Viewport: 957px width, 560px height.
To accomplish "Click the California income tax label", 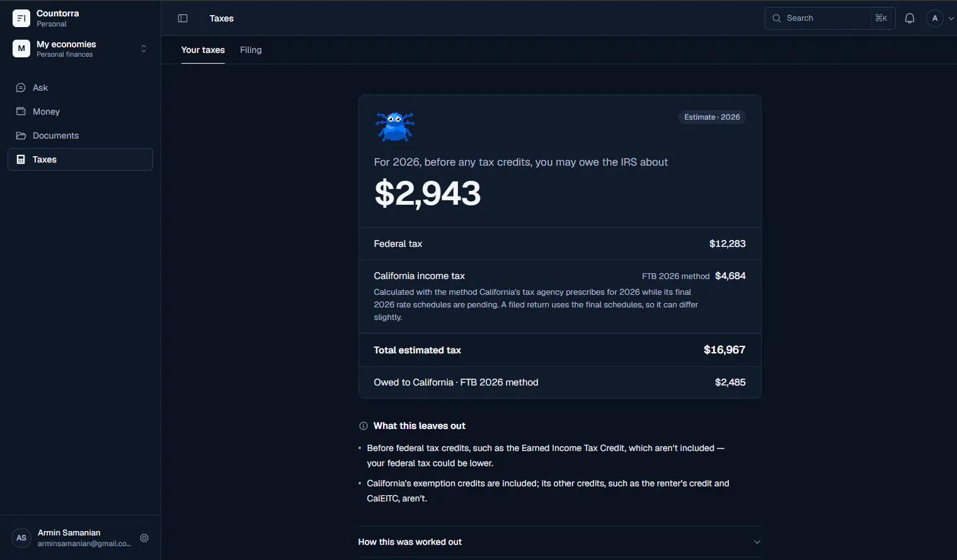I will (x=420, y=276).
